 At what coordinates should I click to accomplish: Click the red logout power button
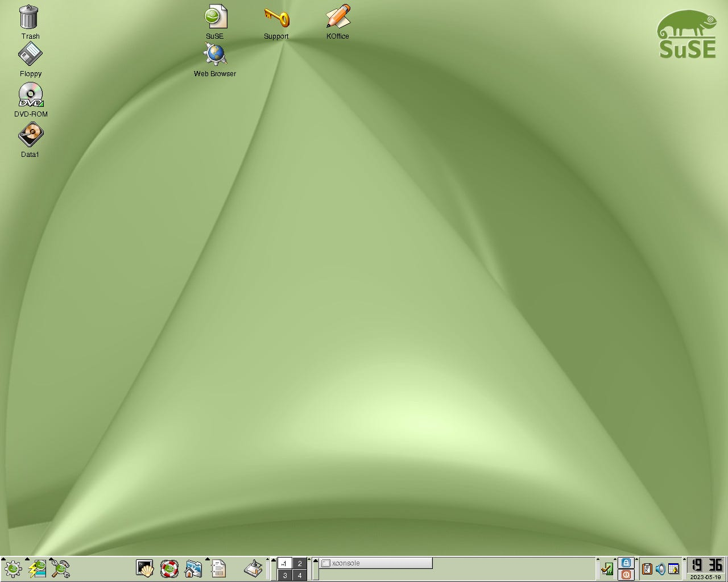pos(626,575)
